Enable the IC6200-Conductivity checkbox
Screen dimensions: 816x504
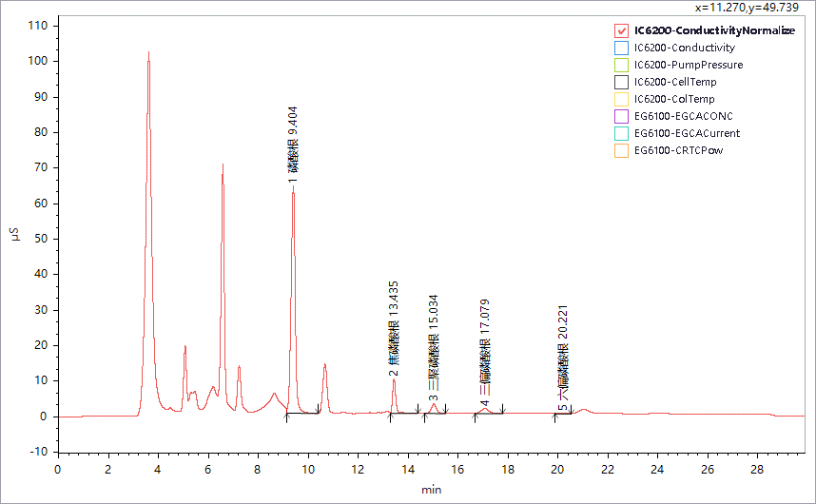[x=622, y=48]
